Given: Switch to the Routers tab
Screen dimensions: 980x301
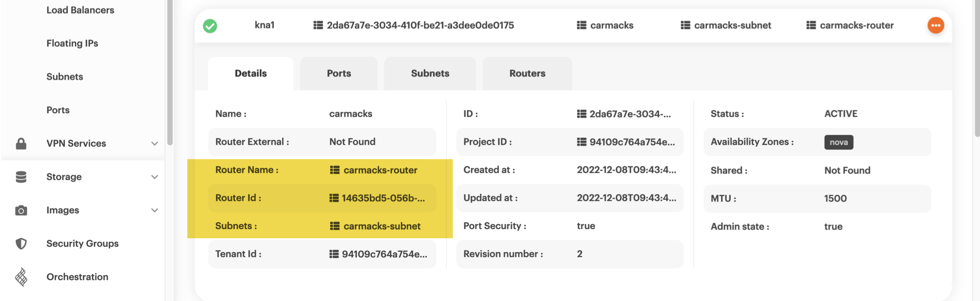Looking at the screenshot, I should (x=527, y=73).
